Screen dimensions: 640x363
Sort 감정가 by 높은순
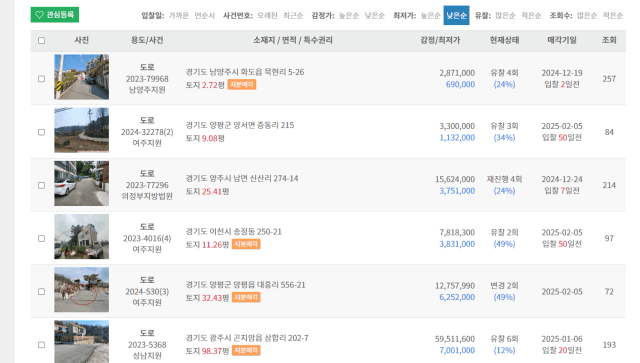tap(349, 16)
